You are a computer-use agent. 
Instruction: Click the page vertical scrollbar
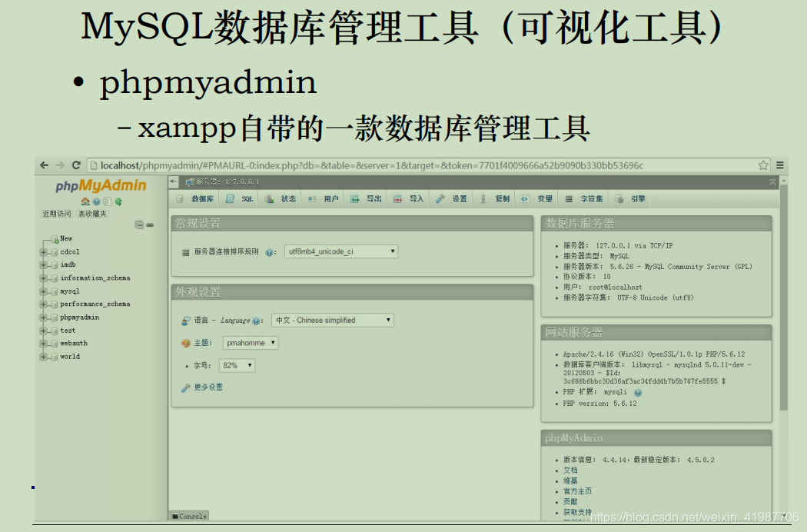pyautogui.click(x=784, y=298)
